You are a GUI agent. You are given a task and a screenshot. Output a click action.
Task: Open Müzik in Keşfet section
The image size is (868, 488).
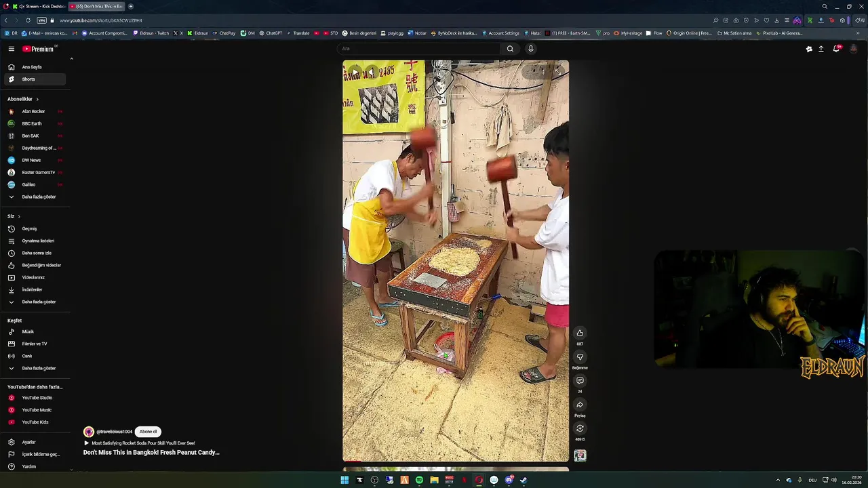coord(33,331)
